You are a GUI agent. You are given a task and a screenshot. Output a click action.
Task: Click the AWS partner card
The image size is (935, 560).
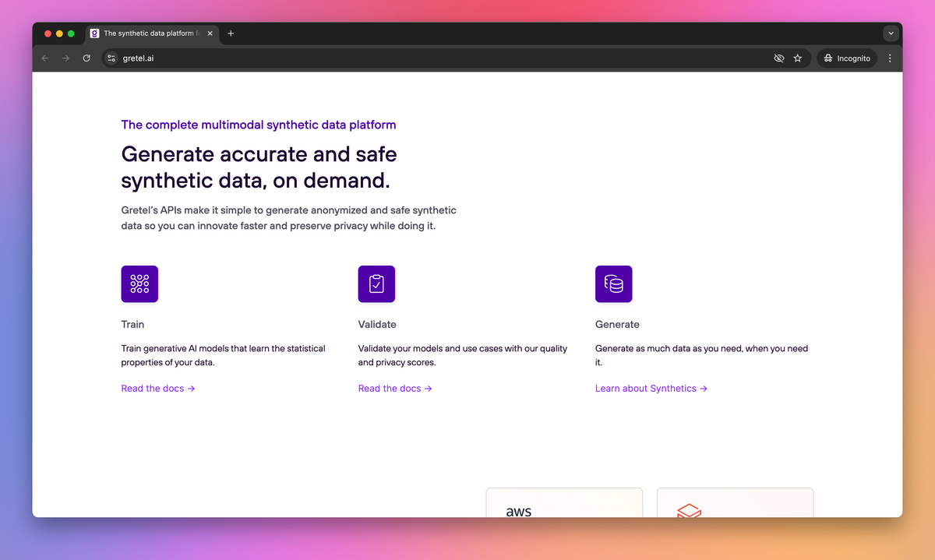pyautogui.click(x=564, y=502)
